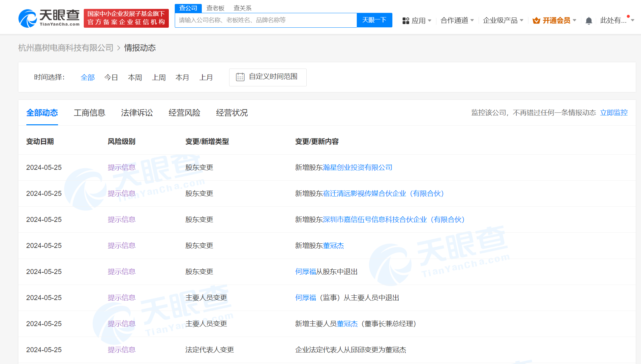
Task: Switch to the 工商信息 tab
Action: tap(89, 113)
